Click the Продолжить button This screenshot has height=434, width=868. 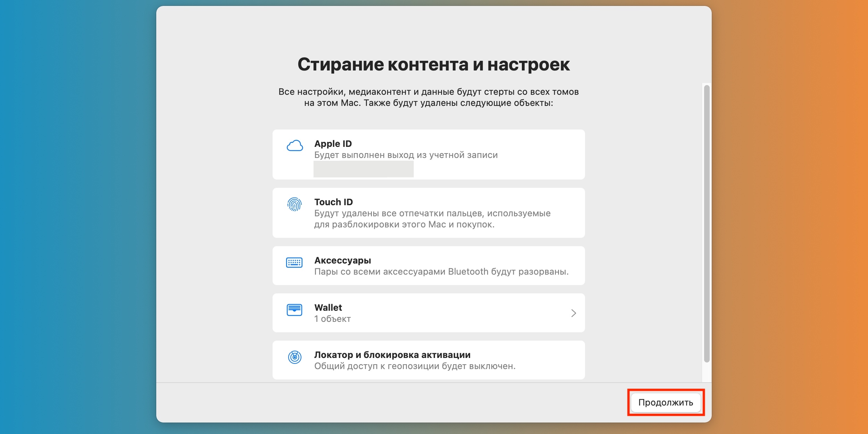pyautogui.click(x=666, y=402)
